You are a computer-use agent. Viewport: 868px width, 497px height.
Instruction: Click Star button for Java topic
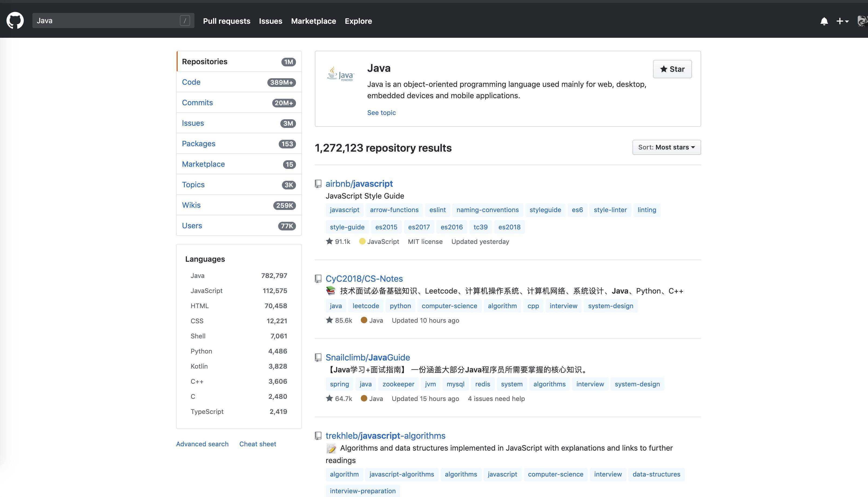click(672, 69)
